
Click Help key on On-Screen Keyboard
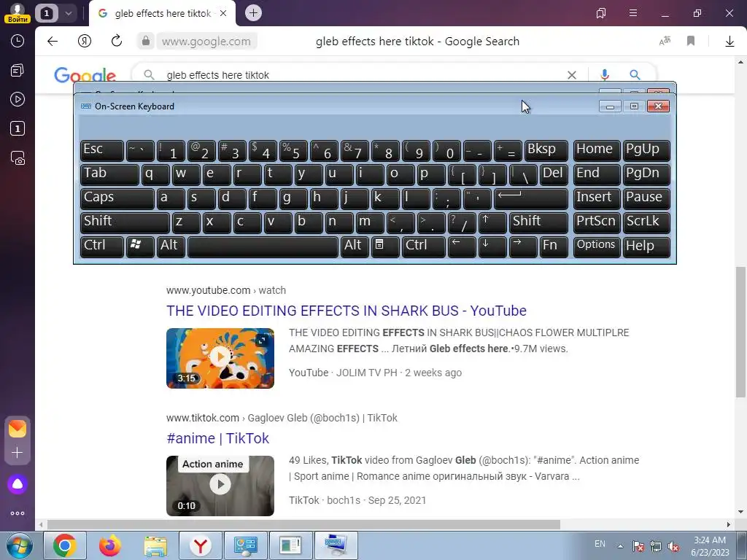click(x=646, y=246)
